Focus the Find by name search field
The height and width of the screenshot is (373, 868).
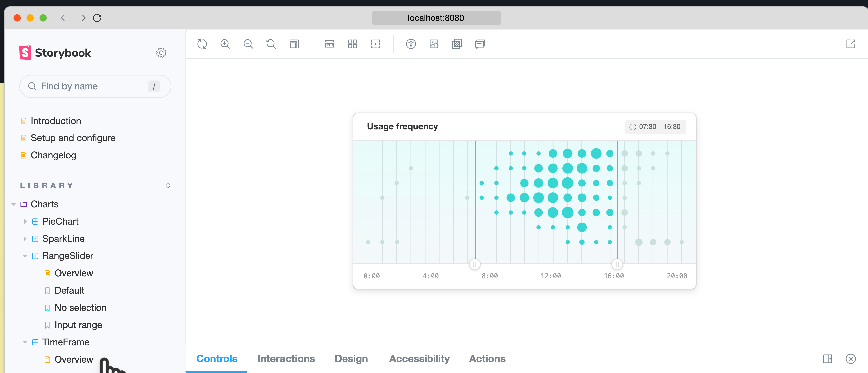pyautogui.click(x=95, y=86)
